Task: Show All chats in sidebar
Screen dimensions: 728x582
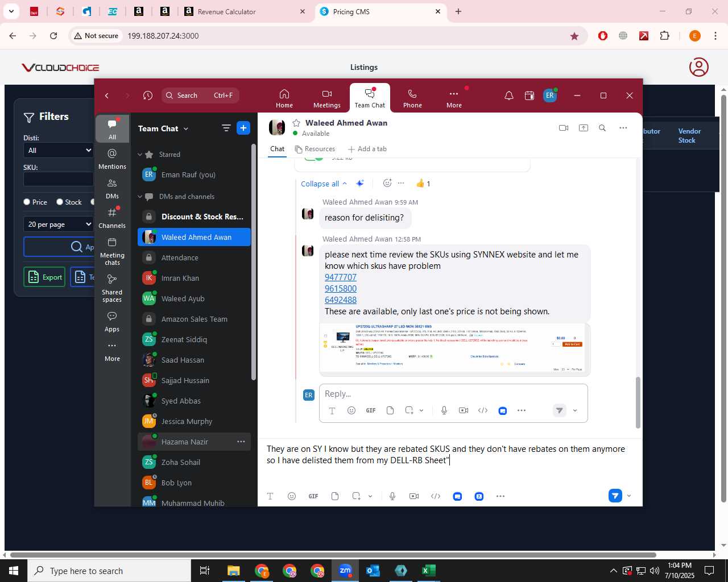Action: [112, 129]
